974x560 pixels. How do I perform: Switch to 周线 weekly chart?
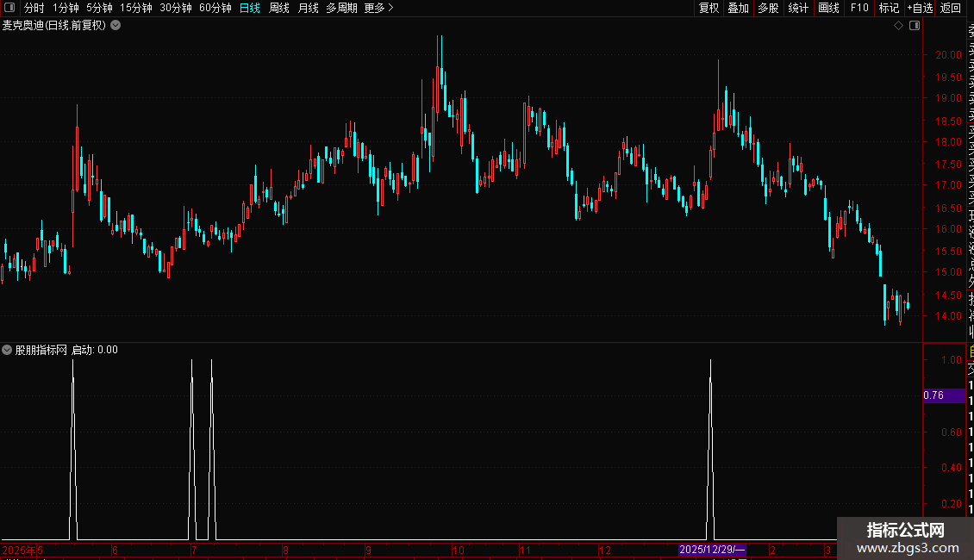click(279, 8)
